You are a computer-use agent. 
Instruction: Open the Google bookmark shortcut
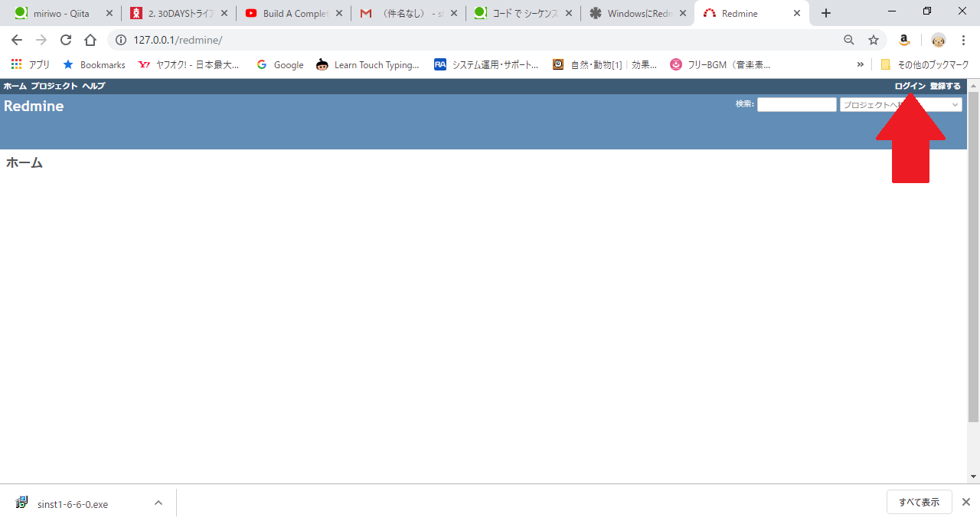pos(280,64)
